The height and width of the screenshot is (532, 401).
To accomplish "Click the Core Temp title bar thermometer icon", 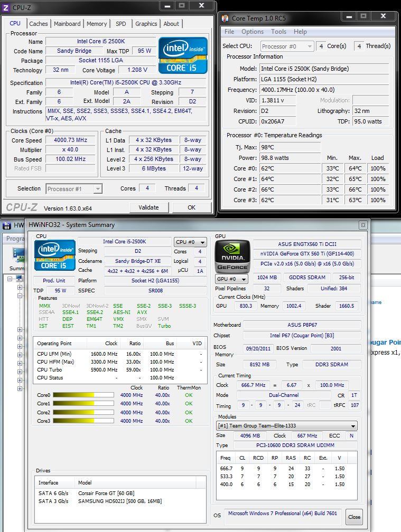I will pyautogui.click(x=225, y=18).
